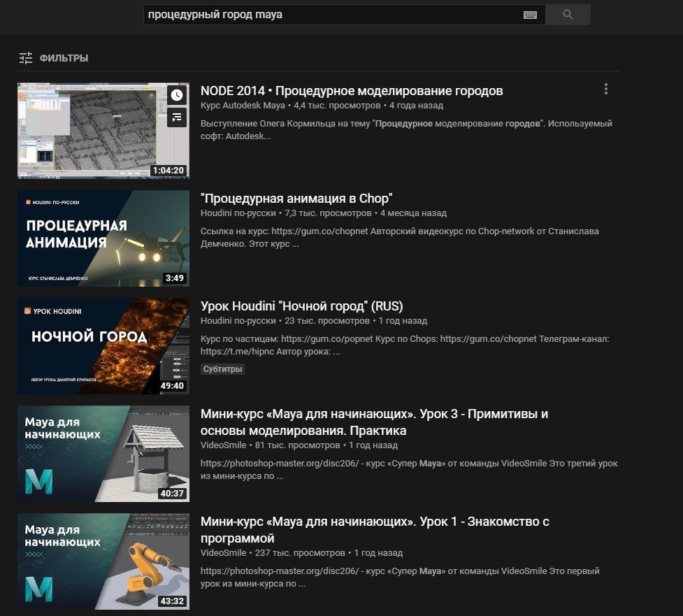The height and width of the screenshot is (616, 683).
Task: Click '237 тыс. просмотров' text
Action: (300, 553)
